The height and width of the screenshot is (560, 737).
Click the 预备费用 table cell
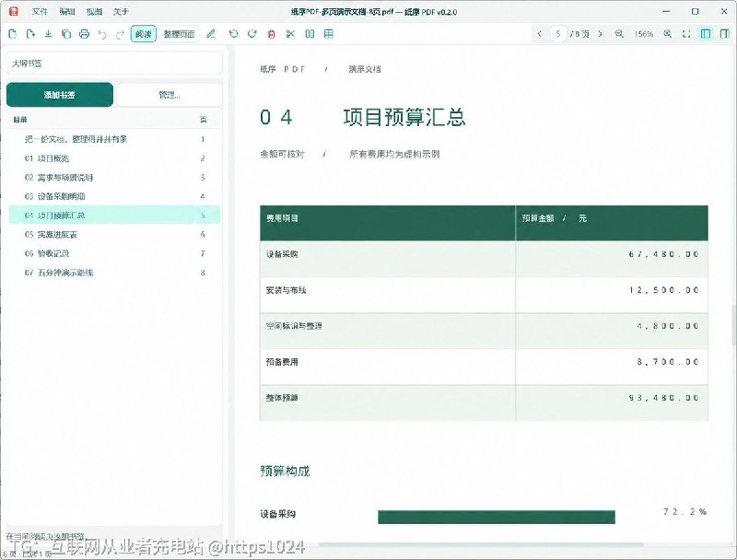point(387,367)
